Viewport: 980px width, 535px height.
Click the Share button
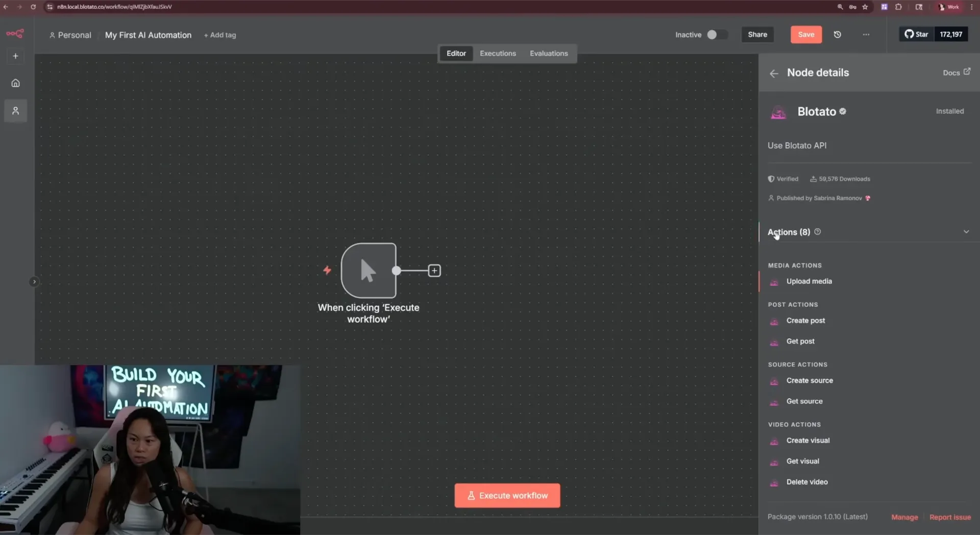coord(757,34)
